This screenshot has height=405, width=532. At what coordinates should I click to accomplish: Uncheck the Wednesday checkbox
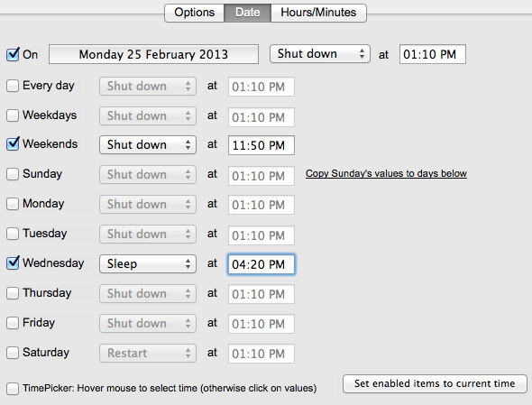click(x=13, y=262)
